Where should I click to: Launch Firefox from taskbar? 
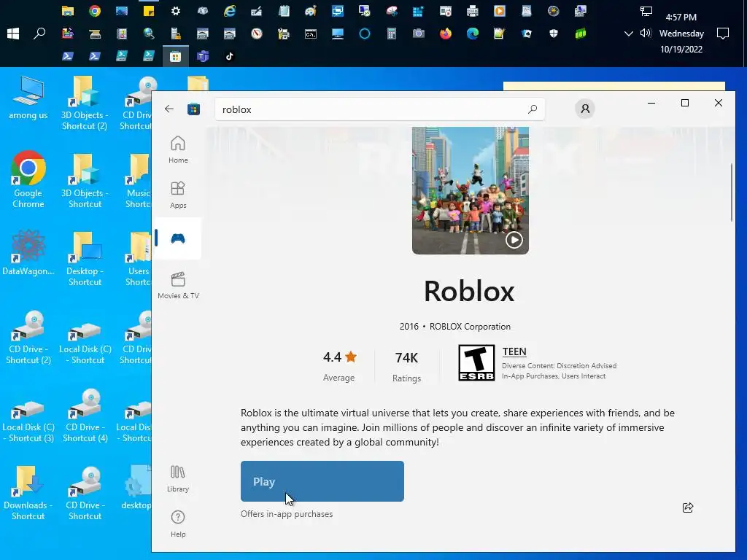point(446,34)
